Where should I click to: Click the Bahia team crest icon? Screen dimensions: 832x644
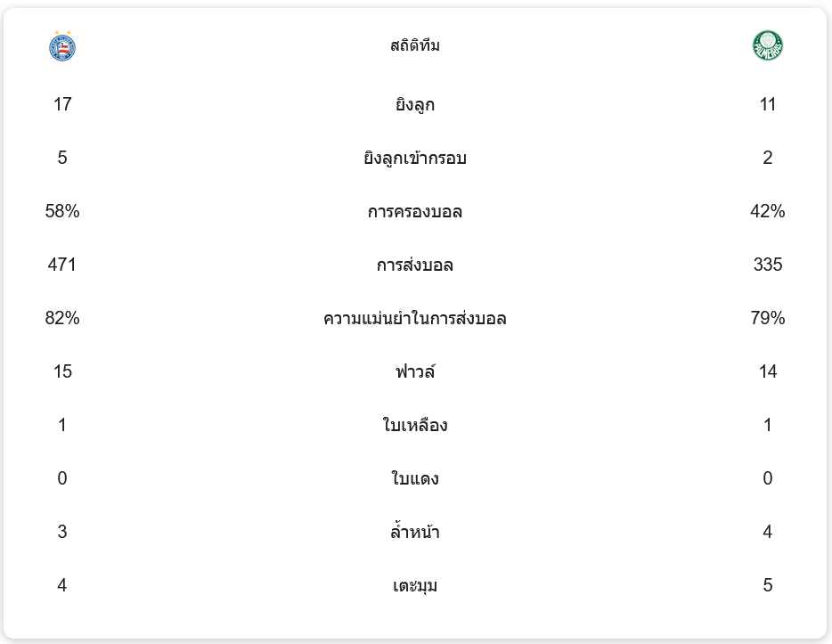tap(62, 46)
